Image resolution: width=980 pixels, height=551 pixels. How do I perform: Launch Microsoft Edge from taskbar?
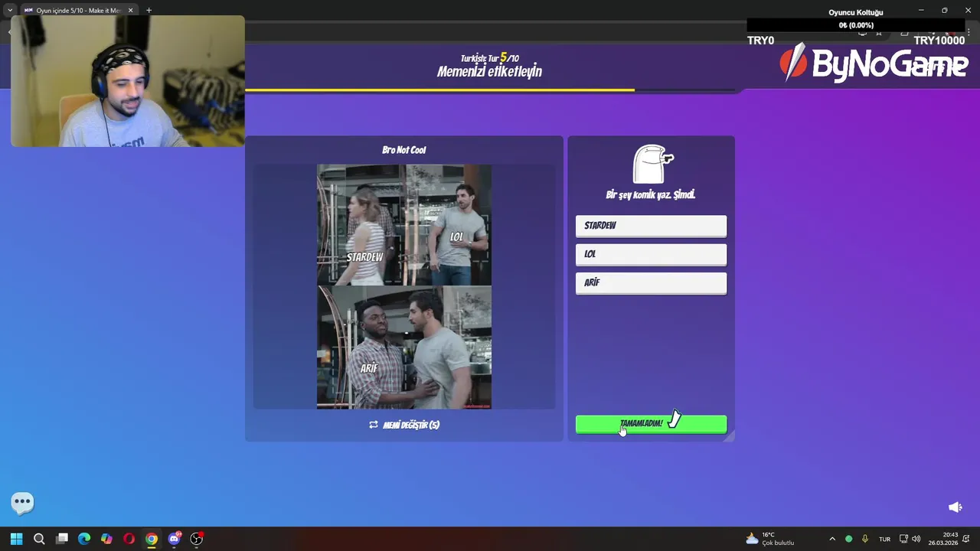84,539
